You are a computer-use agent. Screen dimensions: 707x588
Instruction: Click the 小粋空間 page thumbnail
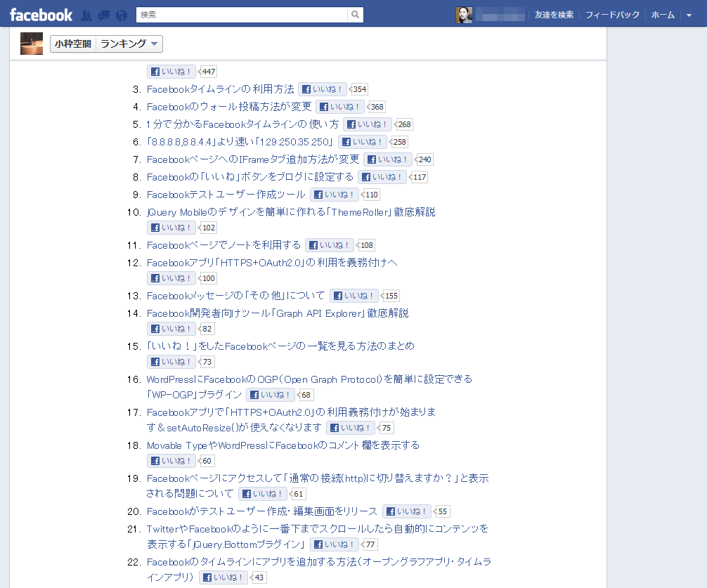click(x=32, y=44)
